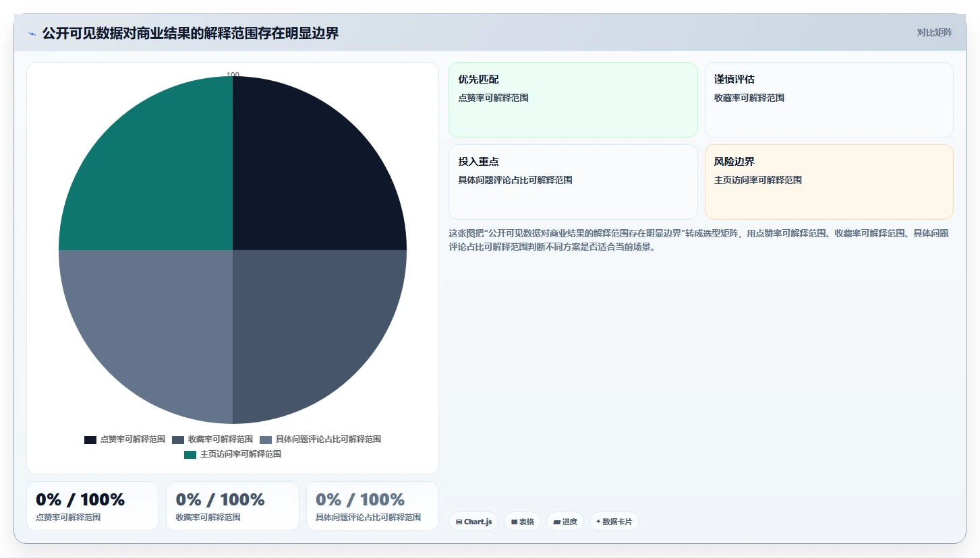This screenshot has height=558, width=980.
Task: Toggle the 点赞率可解释范围 legend color box
Action: pyautogui.click(x=90, y=439)
